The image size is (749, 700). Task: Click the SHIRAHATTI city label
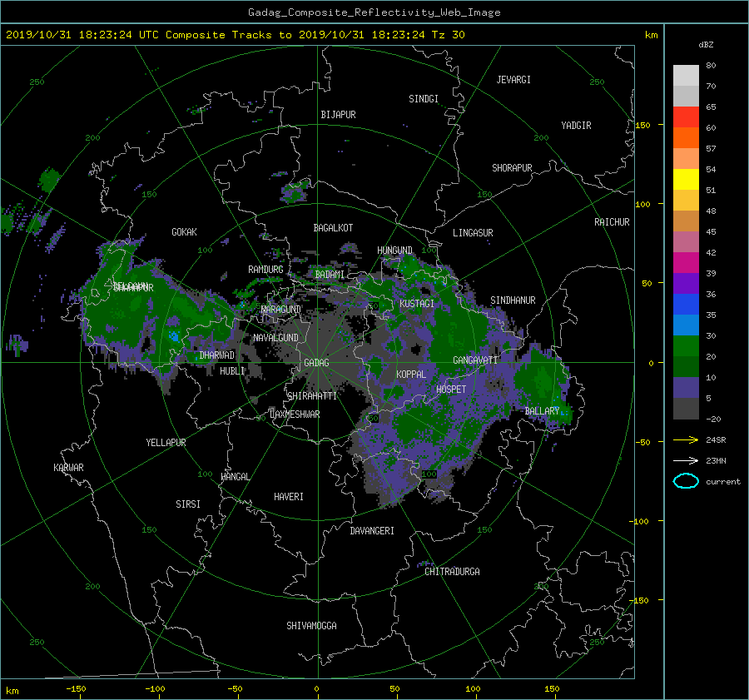312,396
